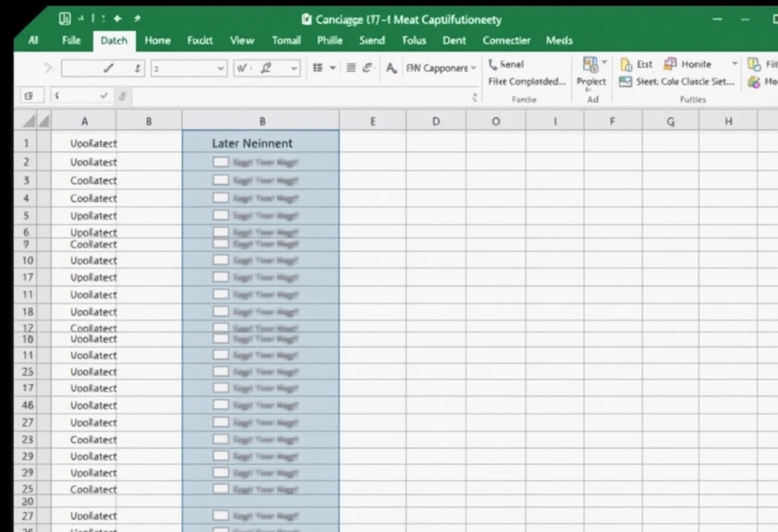This screenshot has width=778, height=532.
Task: Open the Capponers dropdown
Action: [473, 68]
